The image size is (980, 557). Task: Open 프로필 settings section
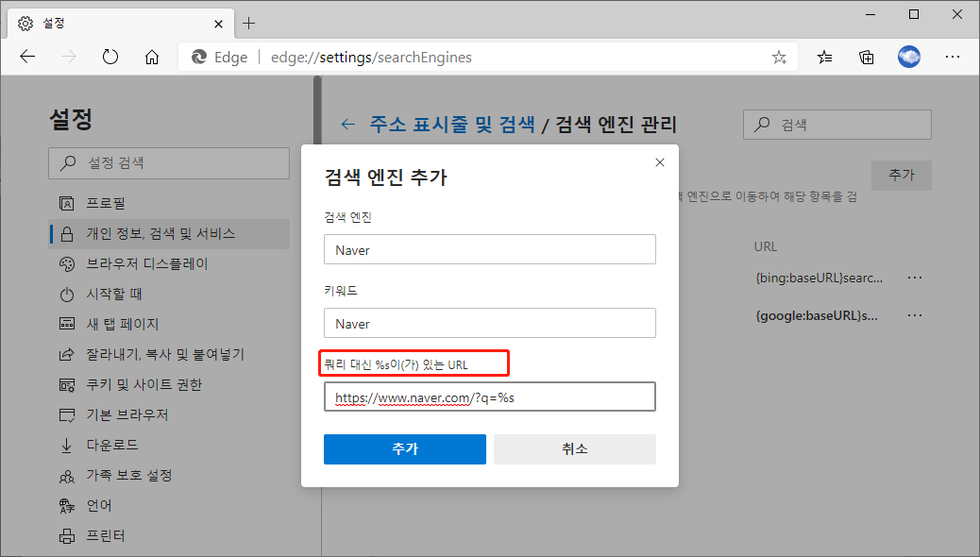[169, 203]
